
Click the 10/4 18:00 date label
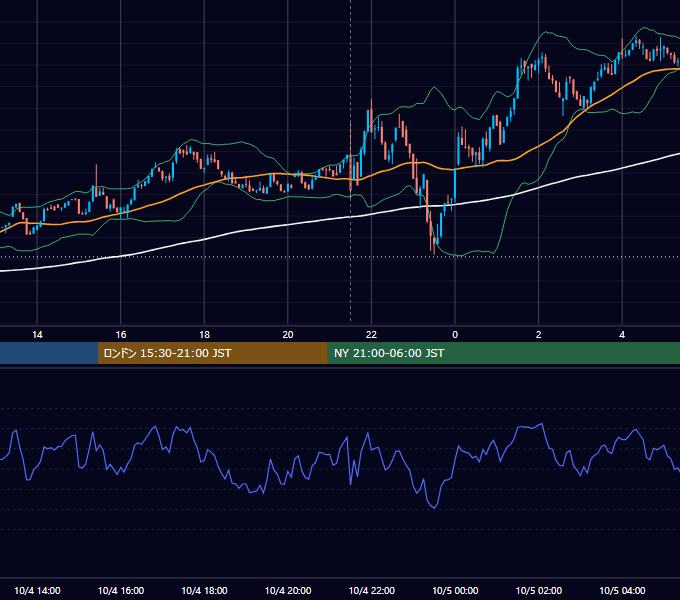pos(204,590)
